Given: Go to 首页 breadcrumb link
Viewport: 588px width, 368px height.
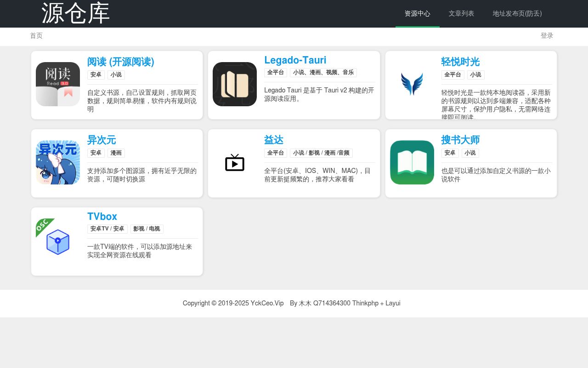Looking at the screenshot, I should point(36,36).
